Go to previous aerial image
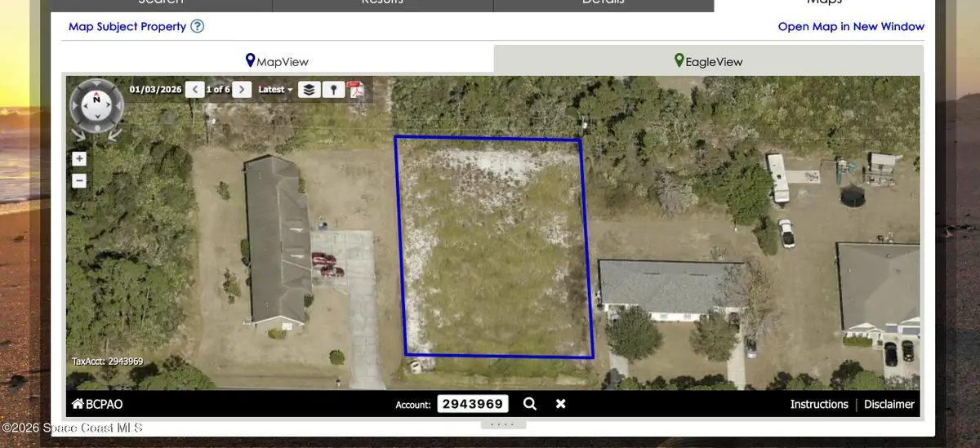 [x=195, y=90]
